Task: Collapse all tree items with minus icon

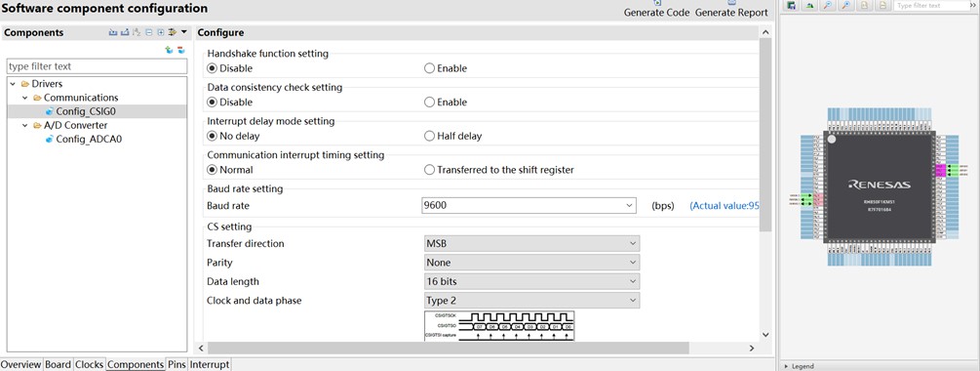Action: pyautogui.click(x=149, y=32)
